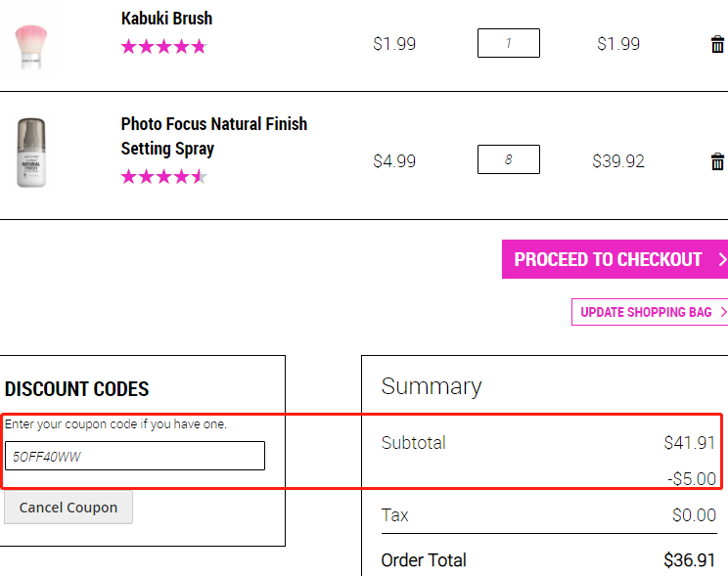This screenshot has height=576, width=728.
Task: Click Update Shopping Bag button
Action: (650, 312)
